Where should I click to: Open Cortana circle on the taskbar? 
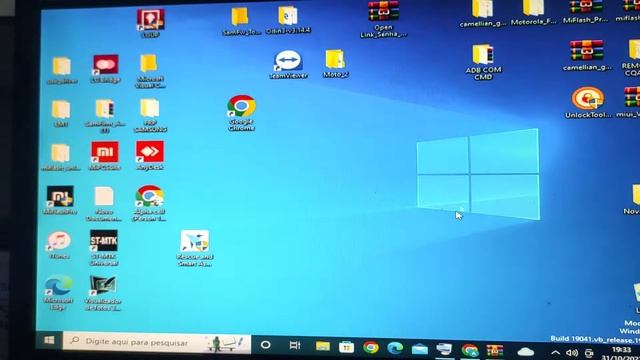pyautogui.click(x=266, y=345)
